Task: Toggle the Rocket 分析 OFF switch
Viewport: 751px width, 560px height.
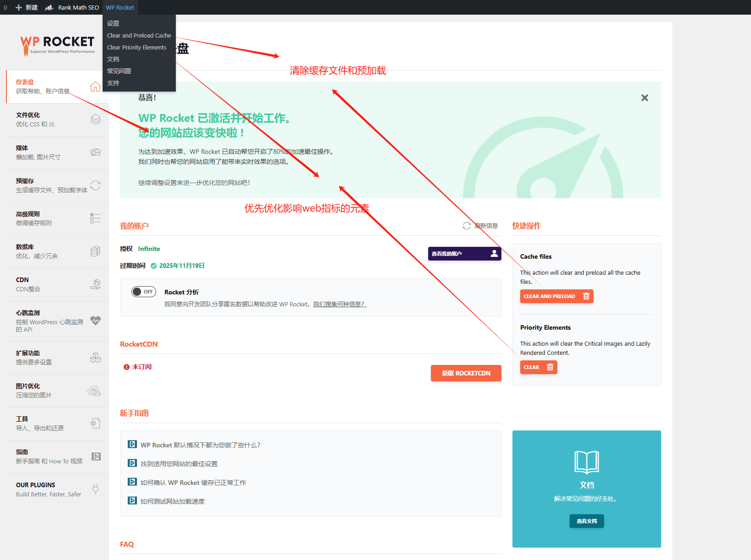Action: click(144, 292)
